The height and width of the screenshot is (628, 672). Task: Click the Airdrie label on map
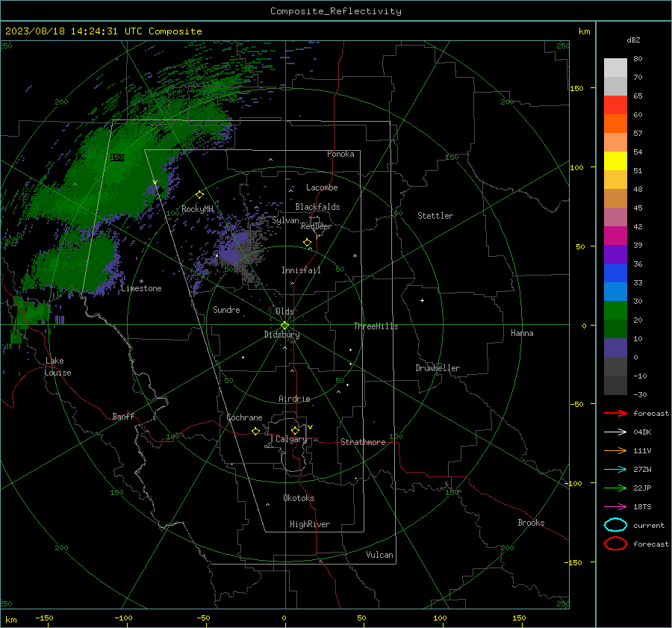pos(294,399)
